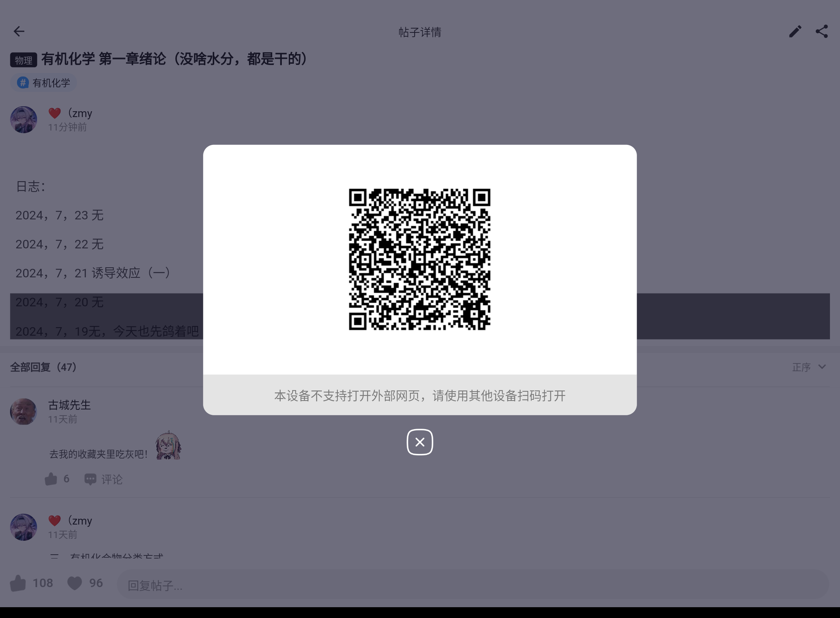This screenshot has width=840, height=618.
Task: Open zmy's avatar in second reply
Action: (x=24, y=527)
